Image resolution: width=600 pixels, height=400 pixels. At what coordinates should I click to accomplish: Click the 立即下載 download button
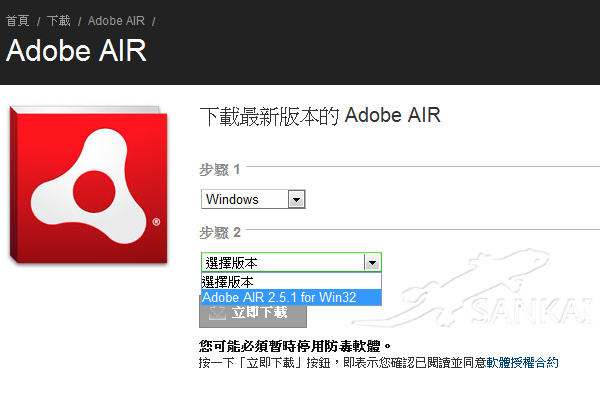(x=253, y=315)
